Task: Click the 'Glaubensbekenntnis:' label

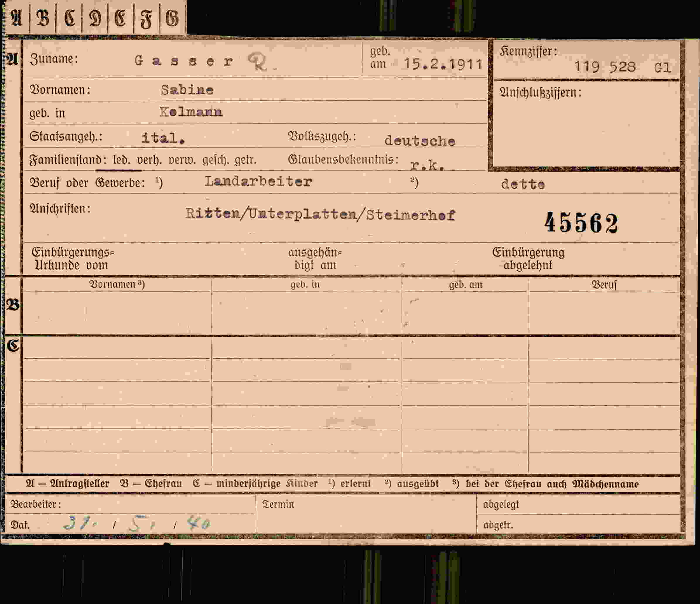Action: tap(343, 159)
